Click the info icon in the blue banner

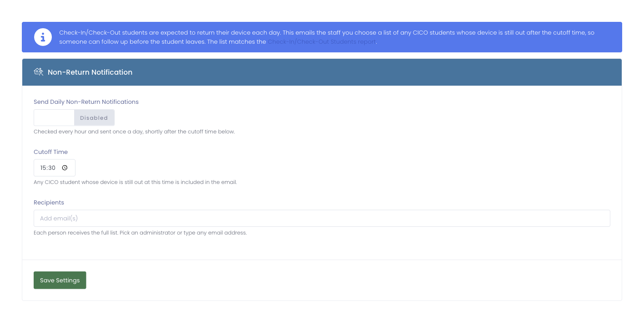tap(43, 37)
